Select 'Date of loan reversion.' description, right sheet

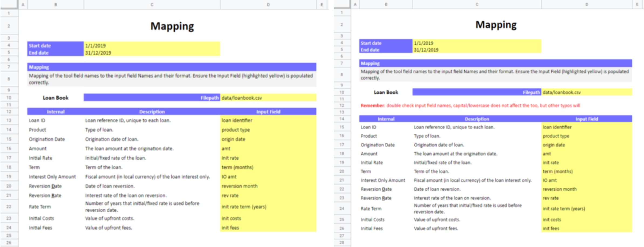(437, 189)
